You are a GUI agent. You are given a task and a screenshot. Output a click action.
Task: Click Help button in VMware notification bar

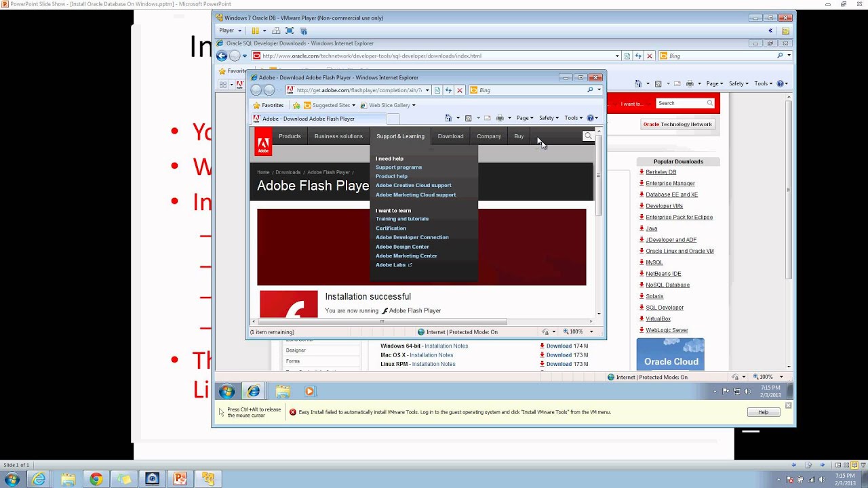click(x=763, y=412)
